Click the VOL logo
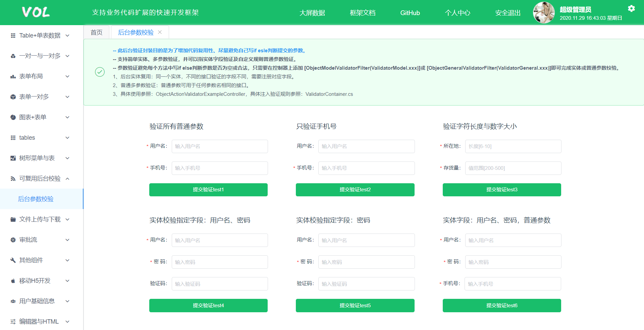 tap(36, 12)
